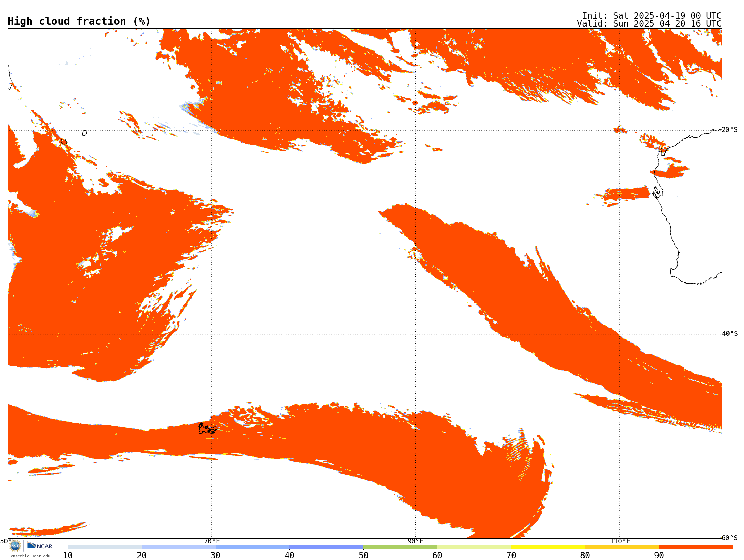The height and width of the screenshot is (560, 744).
Task: Open the ensemble.ucar.edu text link
Action: 30,556
